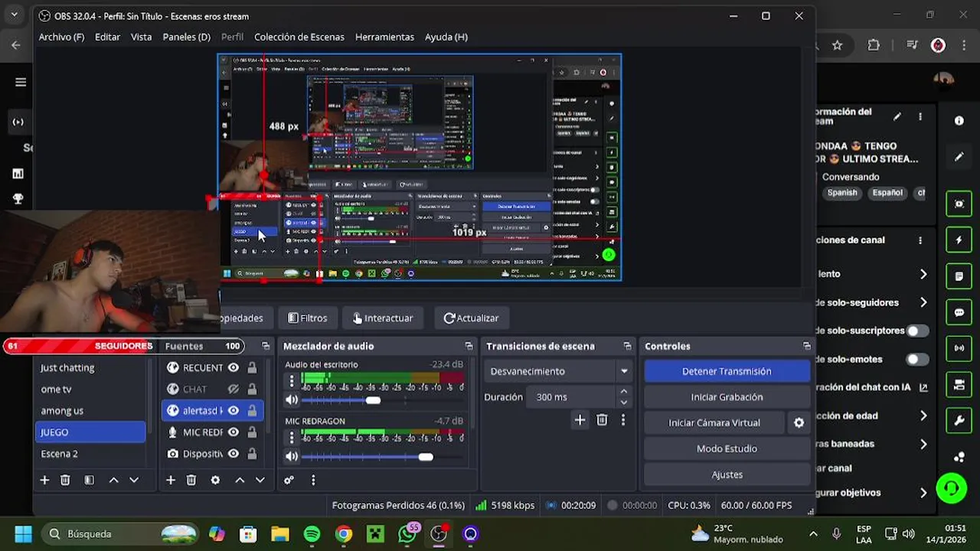980x551 pixels.
Task: Click the Filtros button
Action: 307,318
